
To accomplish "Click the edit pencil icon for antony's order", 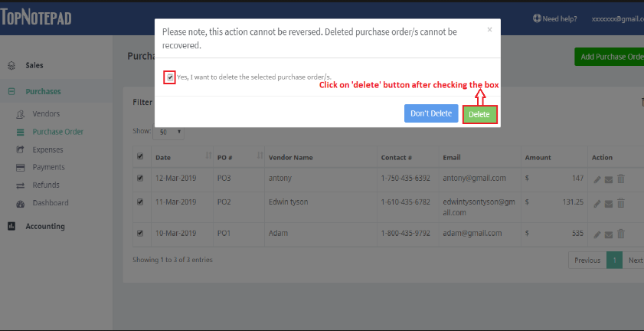I will 597,179.
